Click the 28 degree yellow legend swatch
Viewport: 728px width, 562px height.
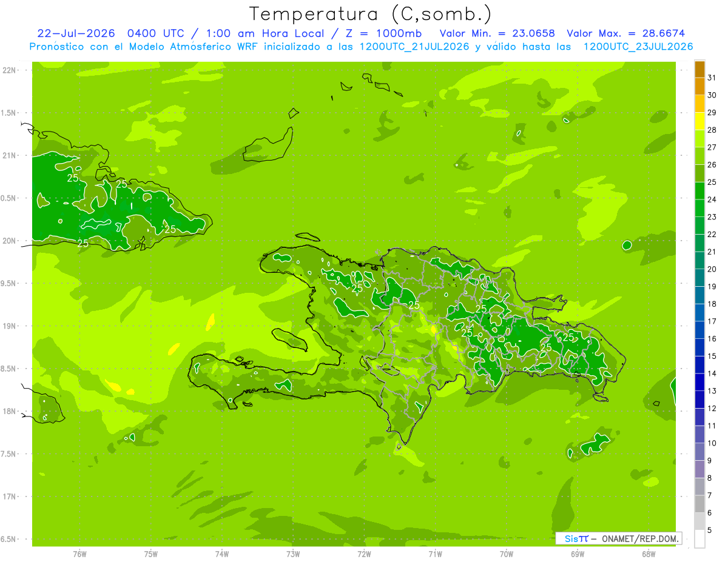click(699, 121)
